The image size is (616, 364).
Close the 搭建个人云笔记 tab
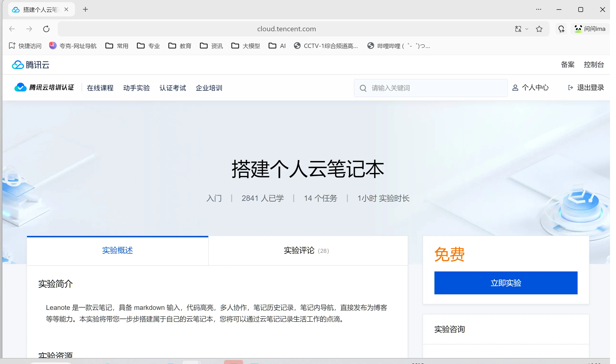pyautogui.click(x=66, y=9)
